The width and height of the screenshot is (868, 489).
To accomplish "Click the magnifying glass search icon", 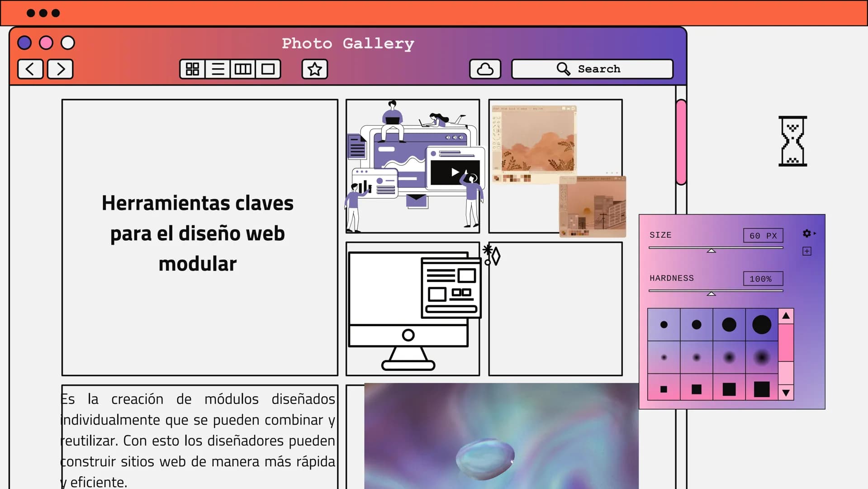I will (x=563, y=69).
